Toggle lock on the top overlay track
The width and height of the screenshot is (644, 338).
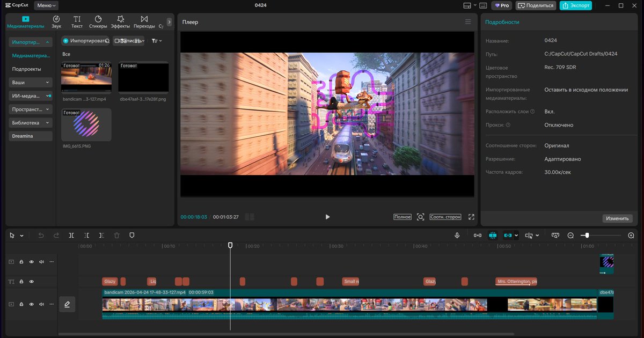tap(21, 262)
